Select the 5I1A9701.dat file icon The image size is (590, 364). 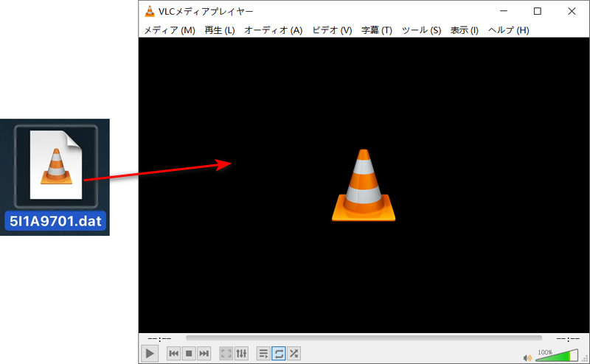point(56,166)
